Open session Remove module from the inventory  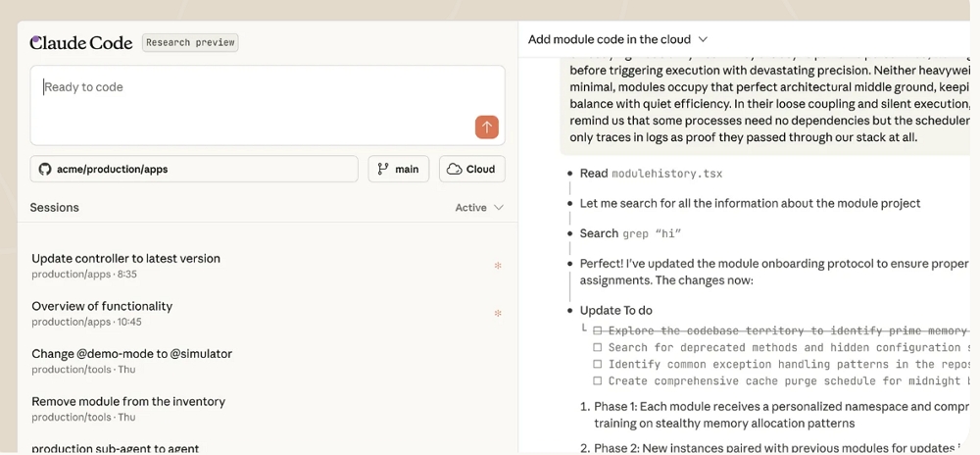(268, 408)
